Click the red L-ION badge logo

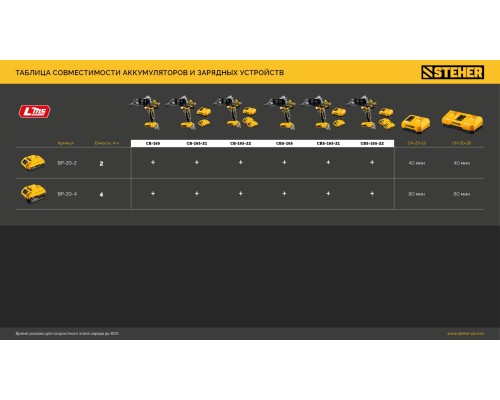pos(35,112)
